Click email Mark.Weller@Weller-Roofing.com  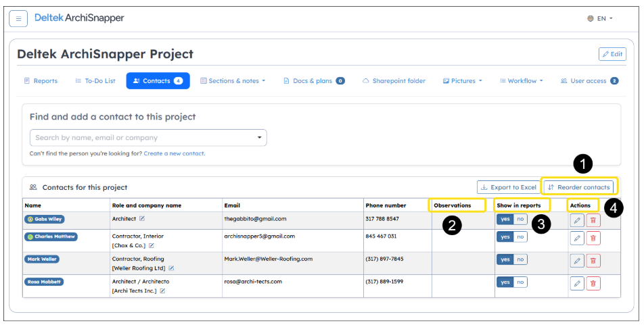(268, 259)
